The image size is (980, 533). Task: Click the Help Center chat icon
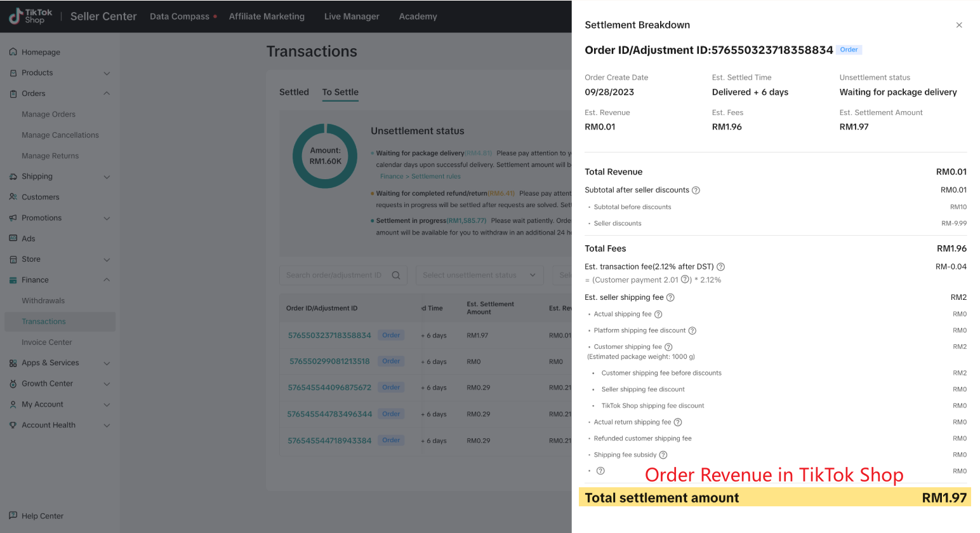click(13, 516)
